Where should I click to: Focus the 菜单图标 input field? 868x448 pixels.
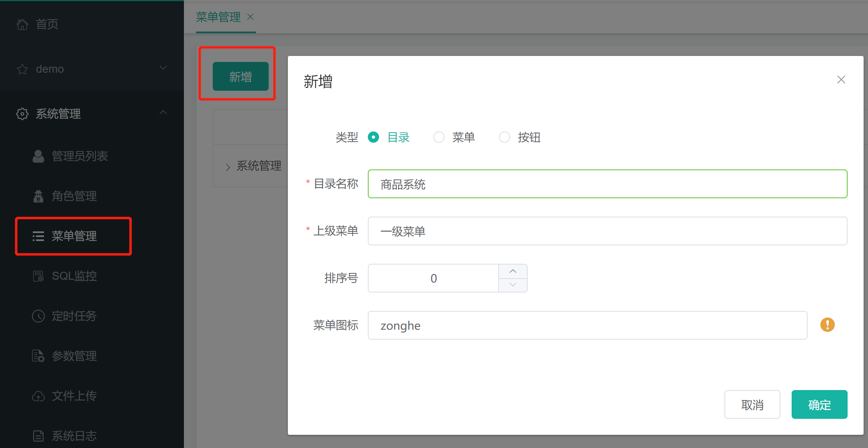pyautogui.click(x=587, y=325)
